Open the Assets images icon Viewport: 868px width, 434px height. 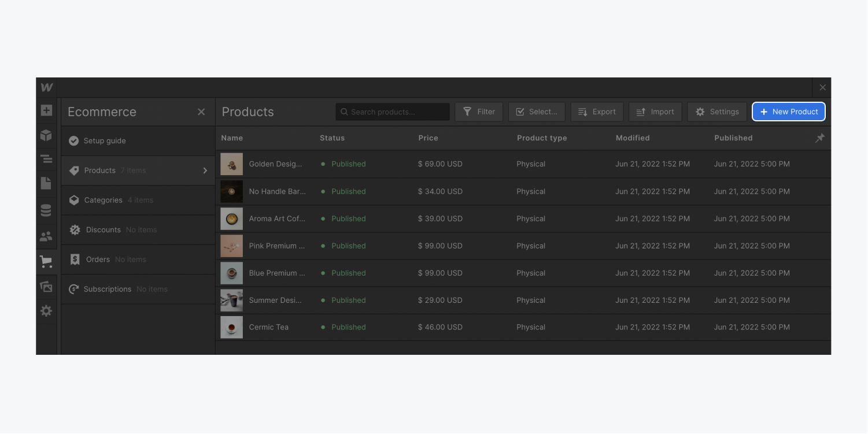coord(46,287)
